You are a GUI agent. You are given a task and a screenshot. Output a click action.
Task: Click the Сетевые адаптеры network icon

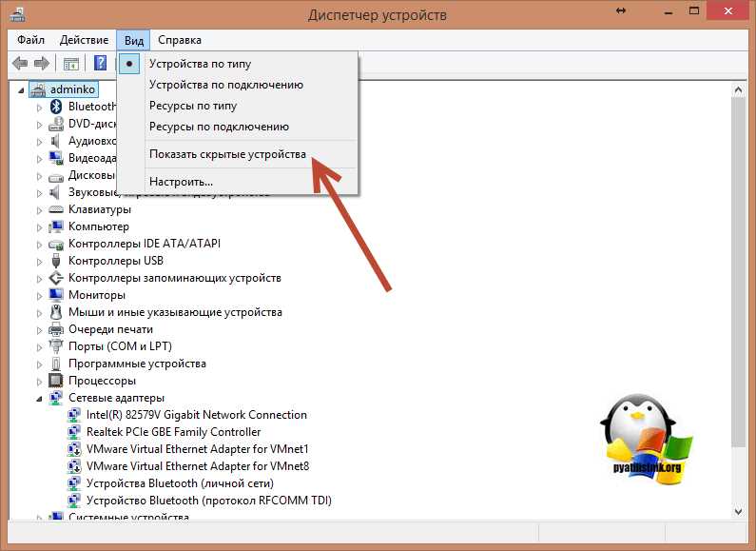point(56,398)
